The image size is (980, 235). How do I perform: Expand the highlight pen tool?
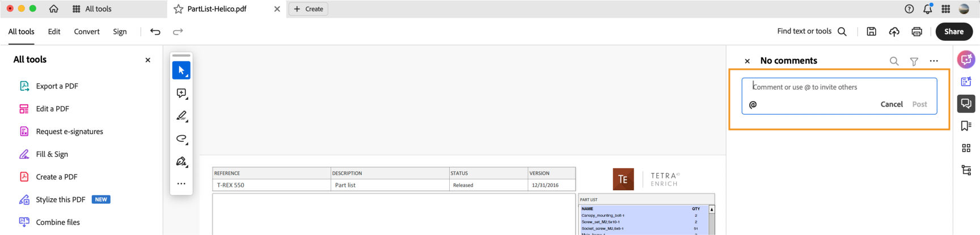tap(181, 116)
